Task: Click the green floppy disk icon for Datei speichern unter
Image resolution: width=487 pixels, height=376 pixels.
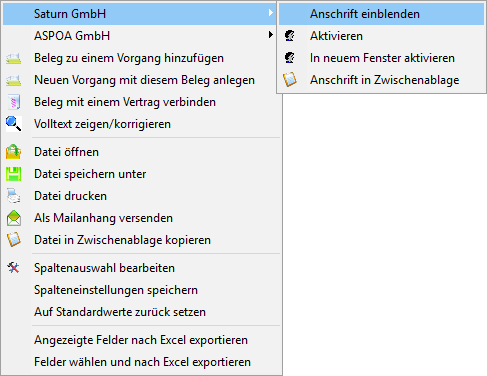Action: tap(14, 174)
